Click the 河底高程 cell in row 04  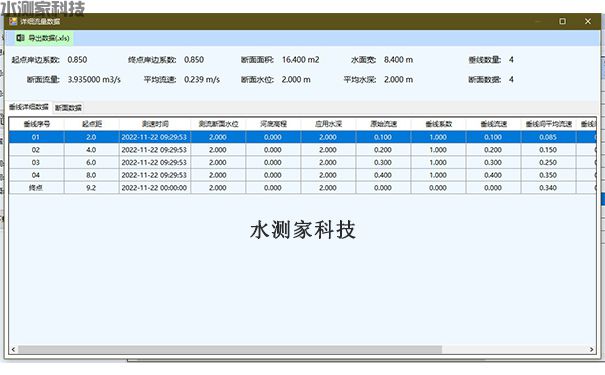tap(273, 175)
